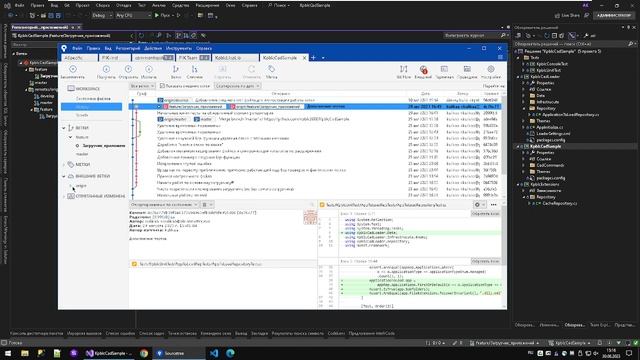The image size is (640, 360).
Task: Close the KpblcCadSample tab in Sourcetree
Action: point(304,58)
